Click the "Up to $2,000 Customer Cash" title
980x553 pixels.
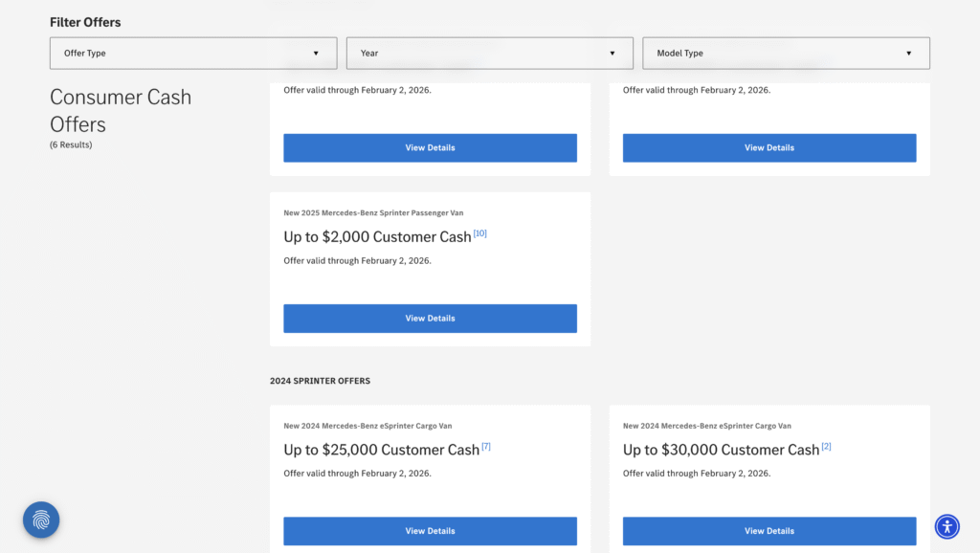[377, 237]
